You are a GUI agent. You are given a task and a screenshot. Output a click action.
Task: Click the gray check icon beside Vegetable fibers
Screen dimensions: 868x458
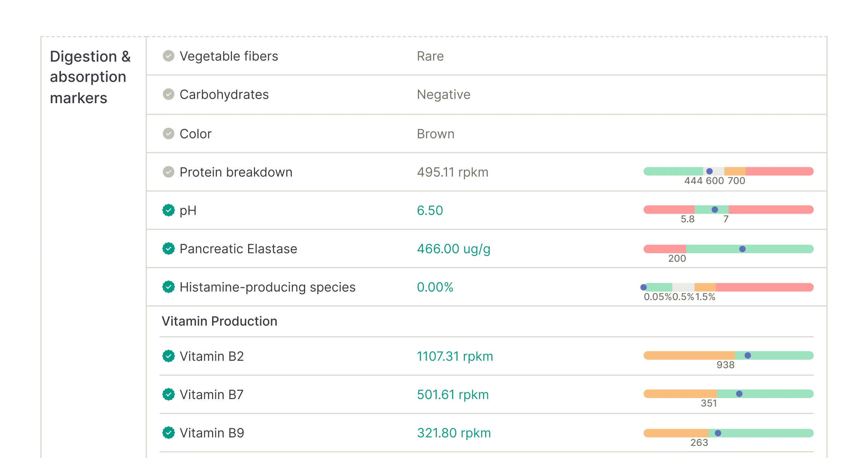[x=169, y=56]
